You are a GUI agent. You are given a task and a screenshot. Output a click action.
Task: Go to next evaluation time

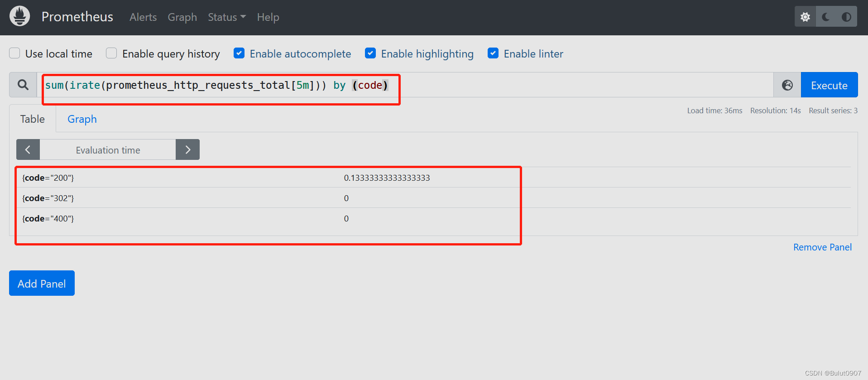click(x=187, y=149)
